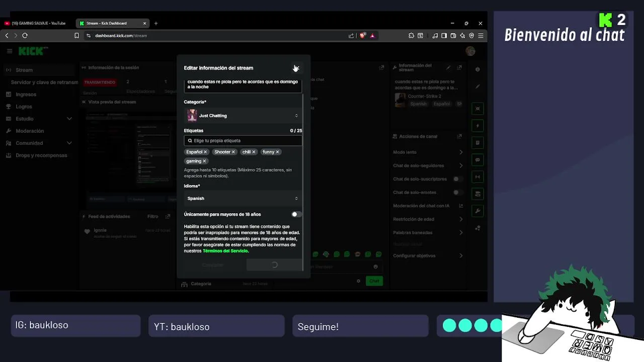Viewport: 644px width, 362px height.
Task: Close the Kick Dashboard browser tab
Action: tap(144, 23)
